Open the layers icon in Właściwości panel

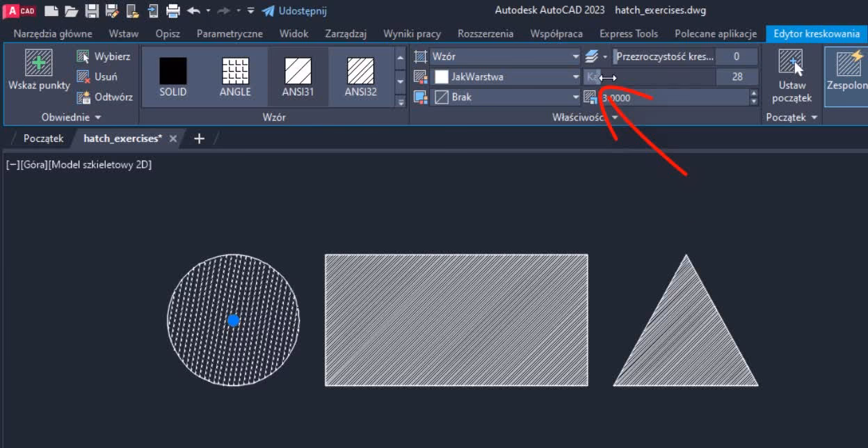(593, 56)
